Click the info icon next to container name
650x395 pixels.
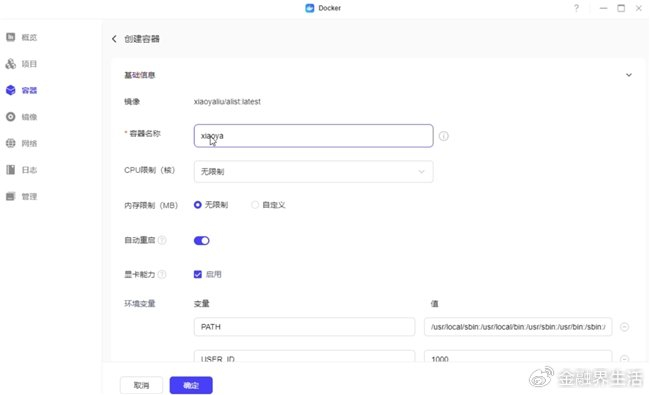point(444,136)
